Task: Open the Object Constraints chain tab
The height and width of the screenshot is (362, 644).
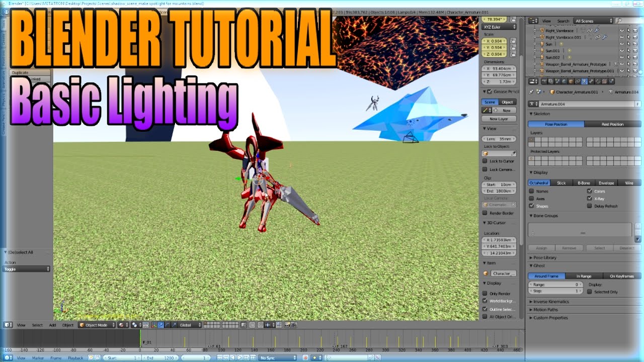Action: tap(578, 81)
